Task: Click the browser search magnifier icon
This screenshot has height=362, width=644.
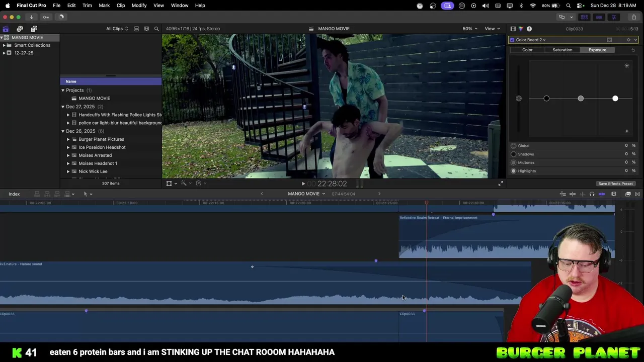Action: [156, 29]
